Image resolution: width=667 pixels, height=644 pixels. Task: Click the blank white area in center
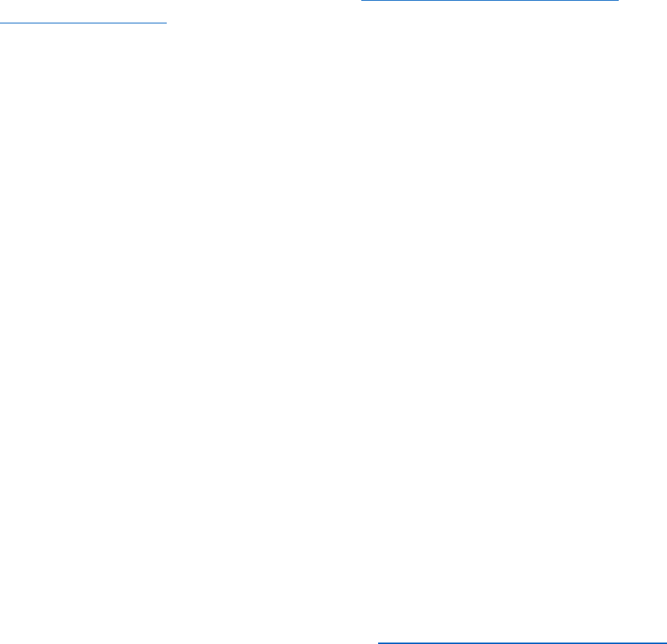pos(333,322)
